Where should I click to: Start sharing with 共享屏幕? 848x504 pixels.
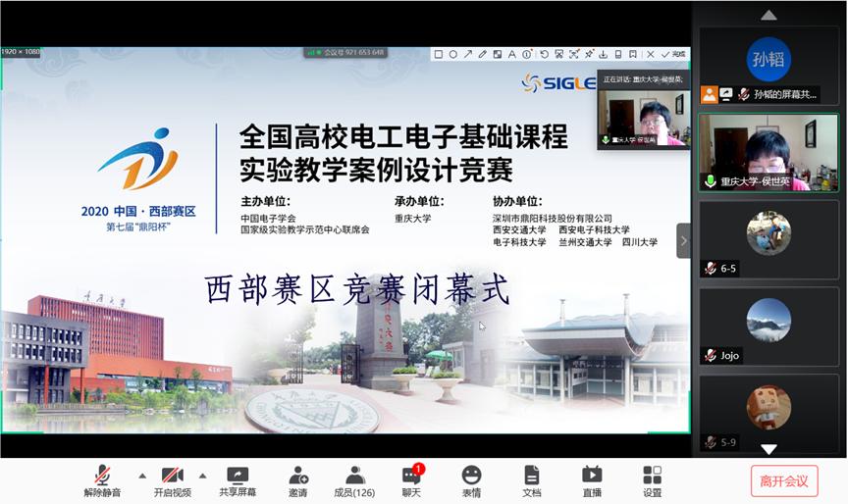(x=238, y=480)
